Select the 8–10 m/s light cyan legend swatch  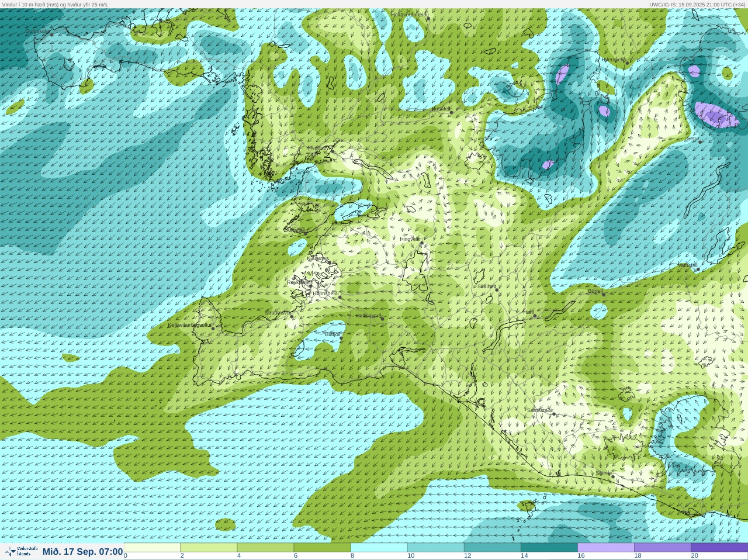(x=379, y=548)
